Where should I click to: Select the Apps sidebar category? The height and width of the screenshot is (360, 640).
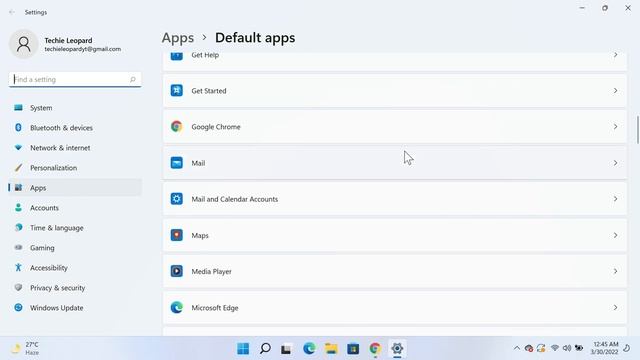click(75, 188)
